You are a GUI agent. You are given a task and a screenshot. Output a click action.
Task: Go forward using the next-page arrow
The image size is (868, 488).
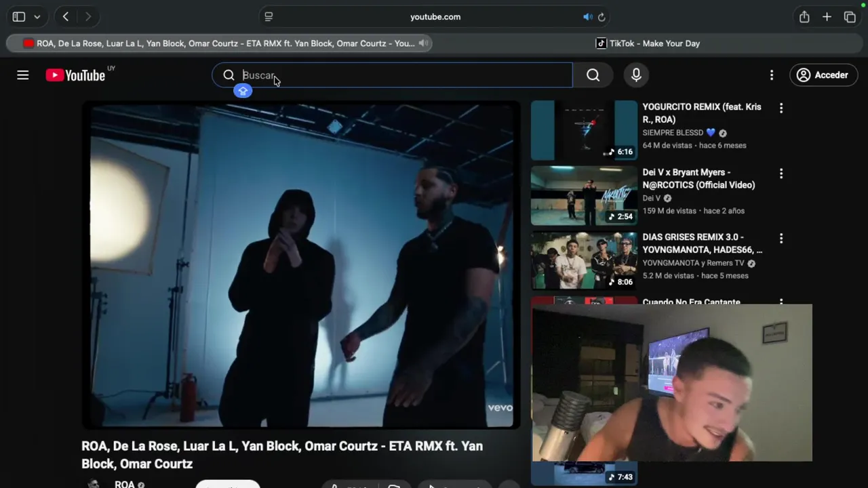coord(87,17)
